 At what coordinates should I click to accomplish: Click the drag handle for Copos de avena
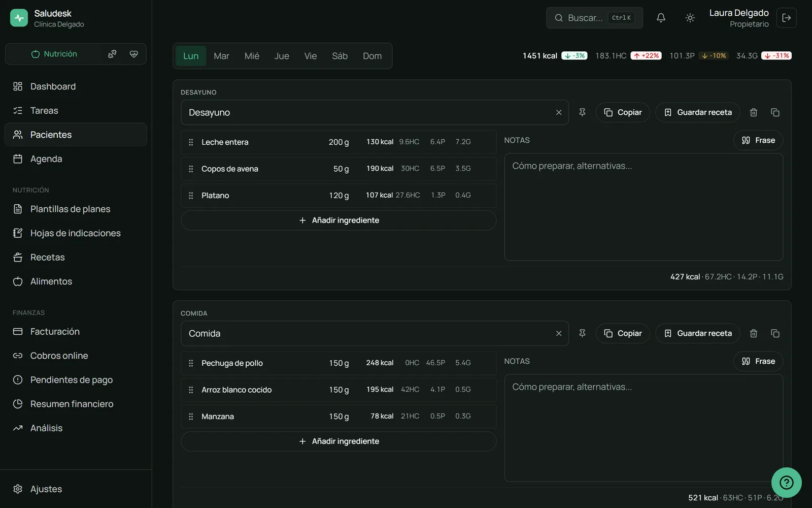(191, 169)
